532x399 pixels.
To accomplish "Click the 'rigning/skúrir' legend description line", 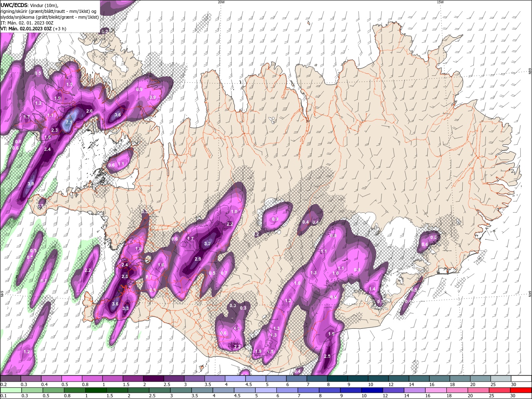I will pyautogui.click(x=49, y=11).
